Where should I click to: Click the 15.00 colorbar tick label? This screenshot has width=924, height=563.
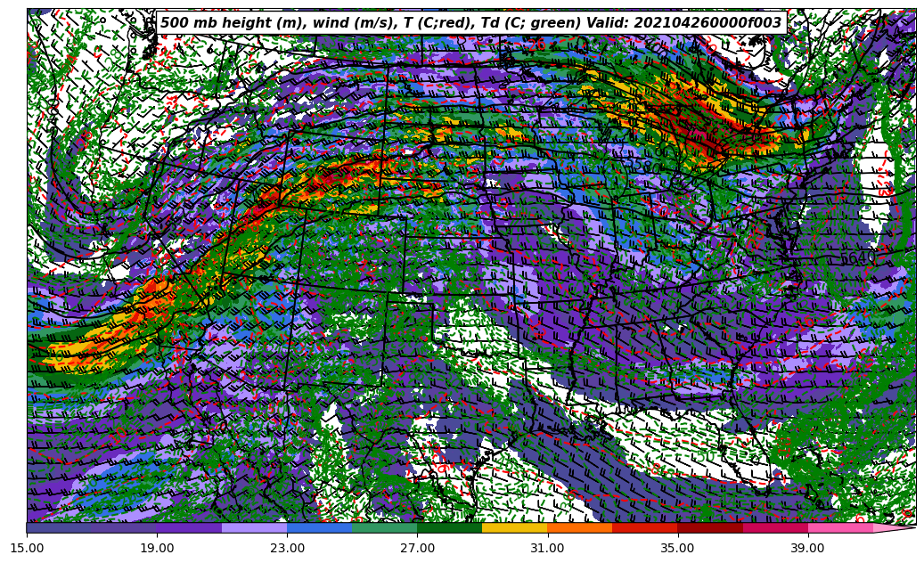(27, 548)
